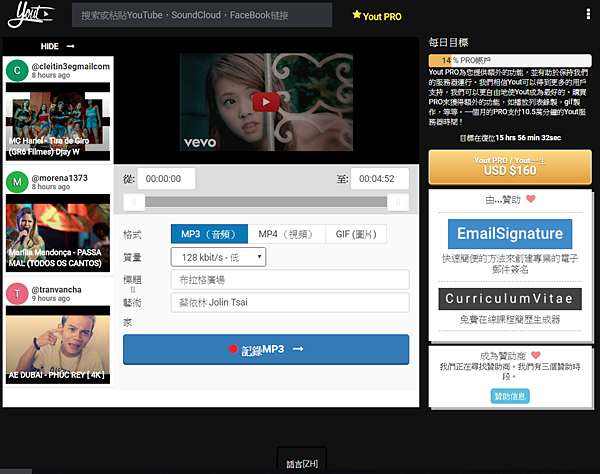The image size is (600, 474).
Task: Focus the search or paste link field
Action: click(202, 15)
